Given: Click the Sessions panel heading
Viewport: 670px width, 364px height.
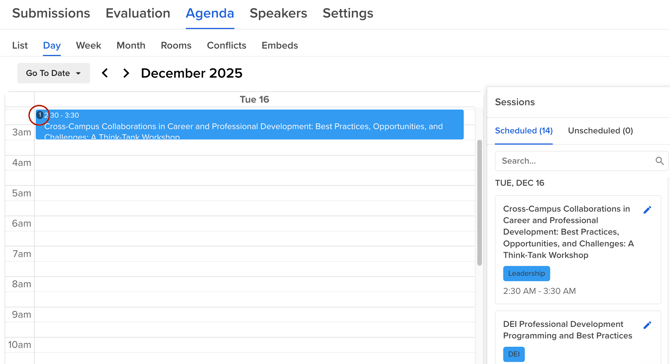Looking at the screenshot, I should click(x=514, y=102).
